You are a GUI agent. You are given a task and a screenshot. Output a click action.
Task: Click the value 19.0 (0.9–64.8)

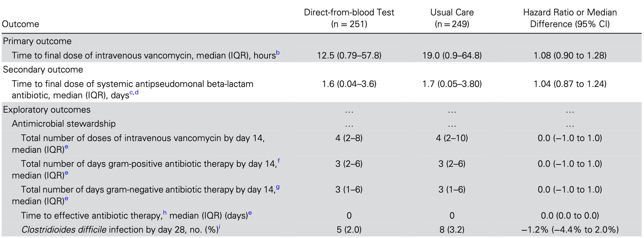pos(452,55)
